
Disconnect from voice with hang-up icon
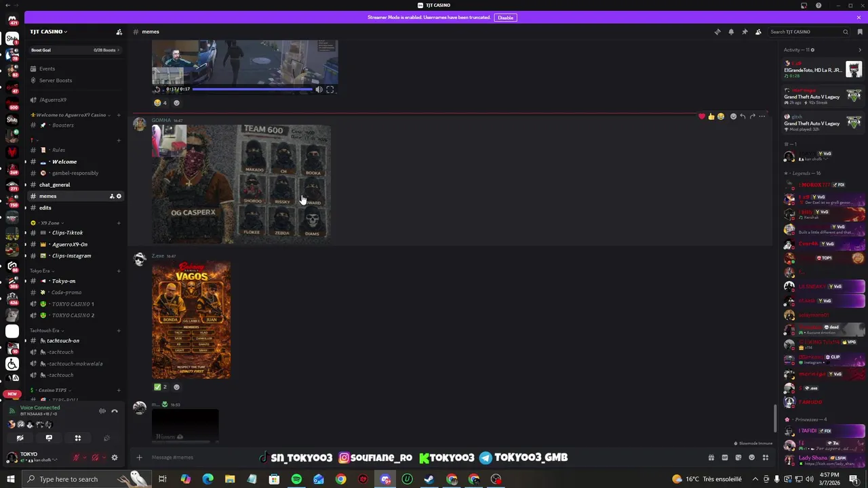coord(115,411)
